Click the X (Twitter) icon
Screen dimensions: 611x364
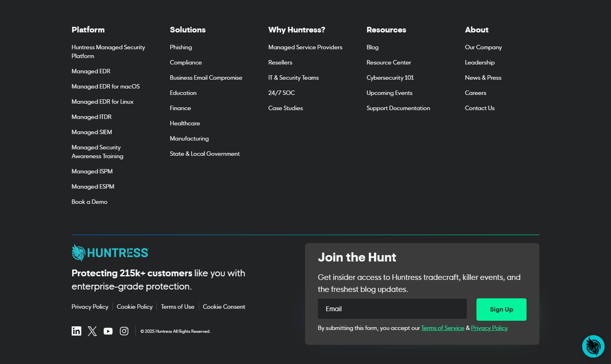[x=92, y=331]
